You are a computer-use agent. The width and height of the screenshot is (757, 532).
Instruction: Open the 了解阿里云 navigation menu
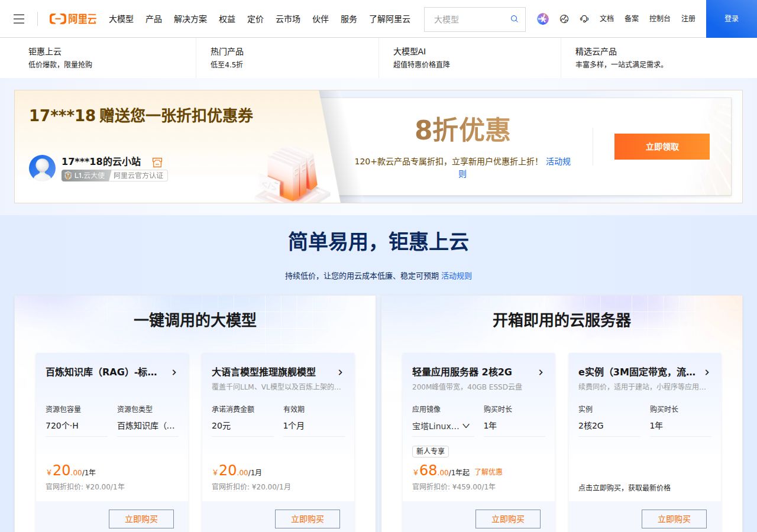coord(390,19)
